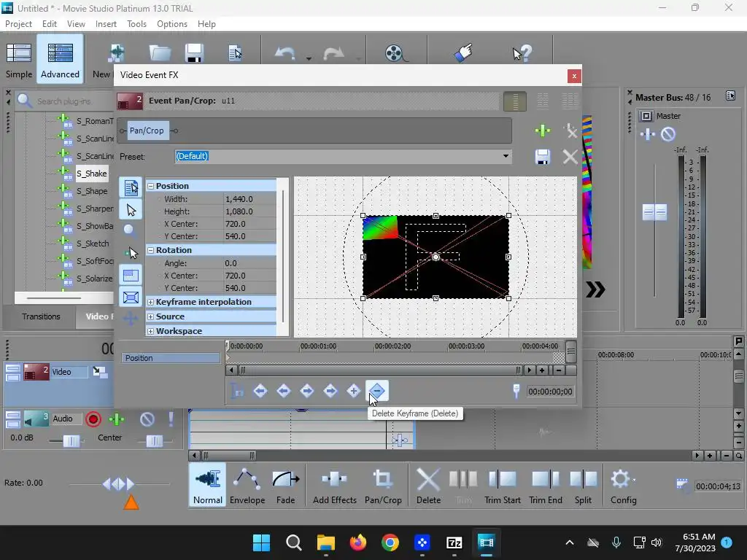
Task: Jump to First Keyframe button
Action: click(260, 391)
